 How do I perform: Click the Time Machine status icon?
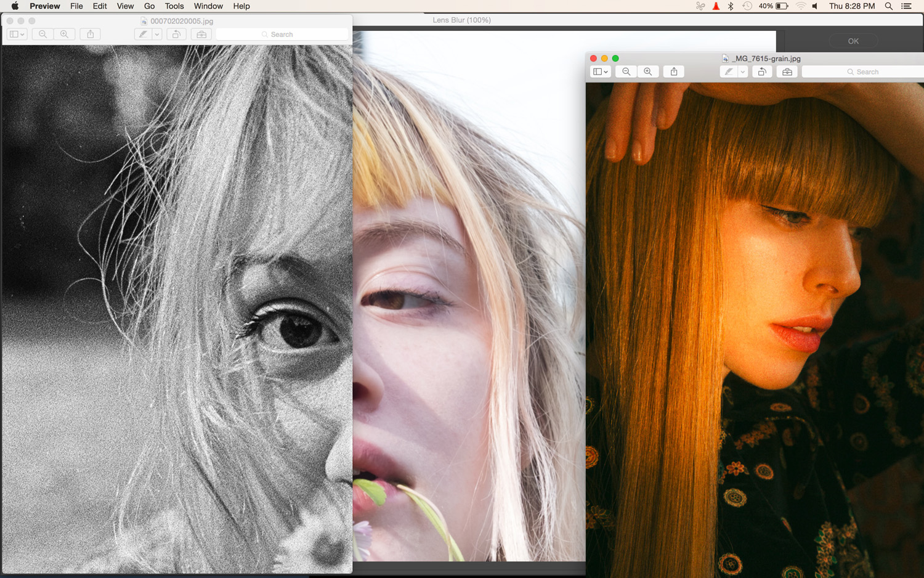pyautogui.click(x=747, y=6)
